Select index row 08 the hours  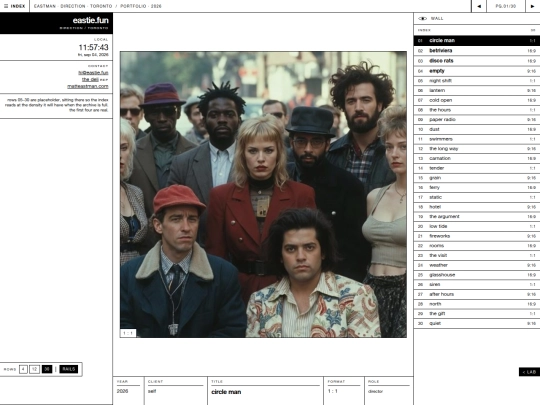coord(477,110)
